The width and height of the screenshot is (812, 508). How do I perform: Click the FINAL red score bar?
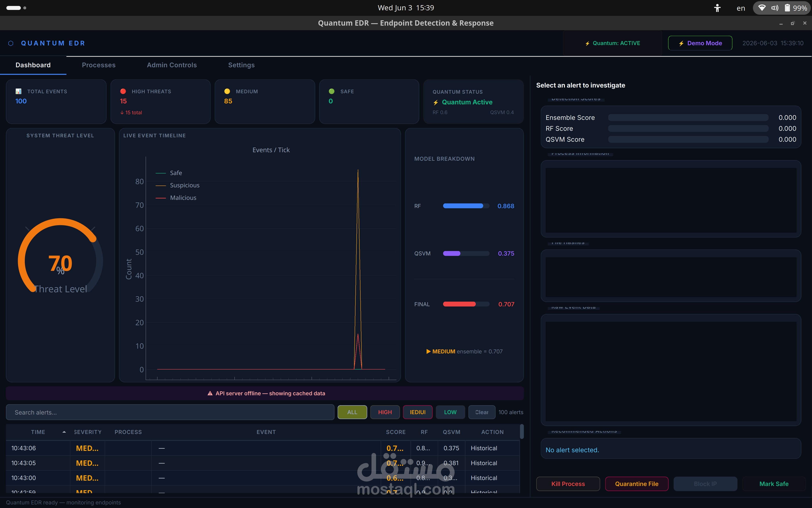click(x=466, y=304)
